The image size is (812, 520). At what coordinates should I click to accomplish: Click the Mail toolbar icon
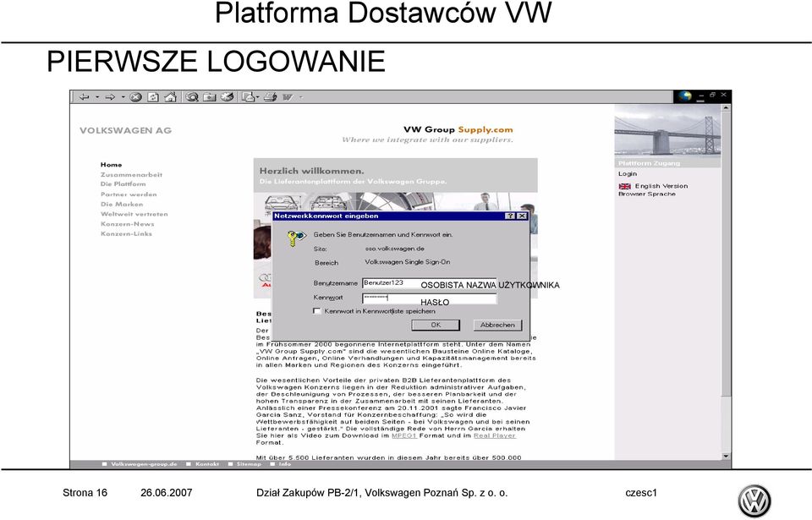(x=248, y=97)
